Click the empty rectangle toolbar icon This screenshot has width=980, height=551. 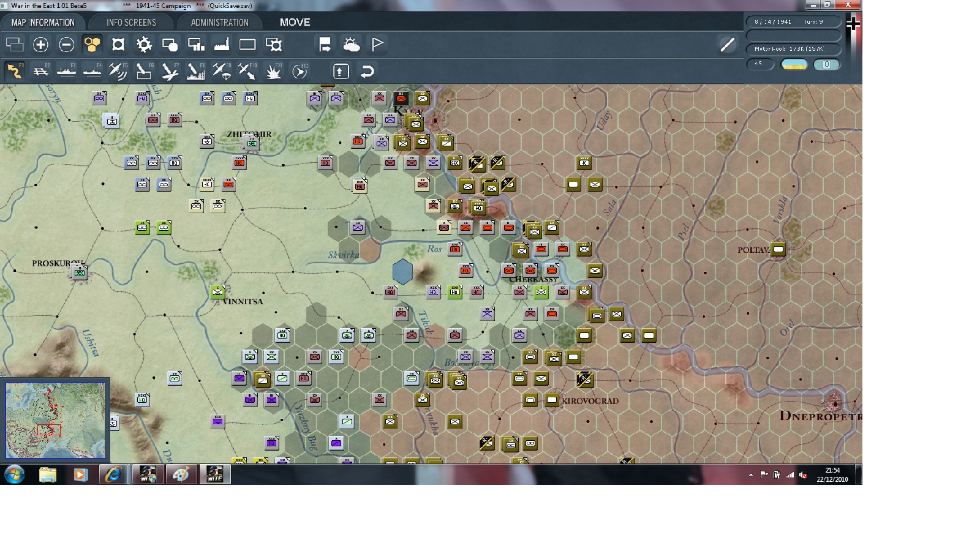point(247,45)
